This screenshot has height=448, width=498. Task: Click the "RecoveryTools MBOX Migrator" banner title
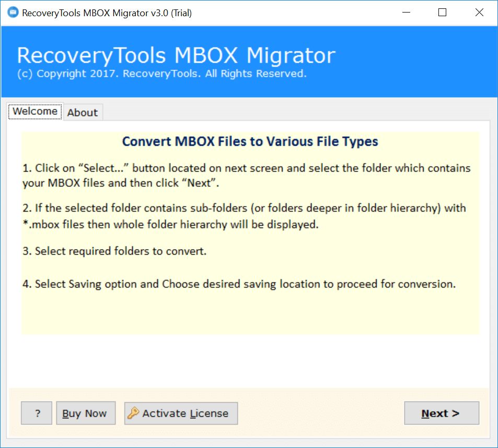pos(176,55)
